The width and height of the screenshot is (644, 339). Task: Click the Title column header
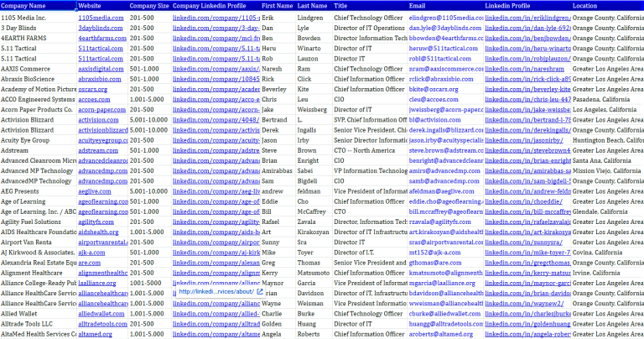click(370, 6)
